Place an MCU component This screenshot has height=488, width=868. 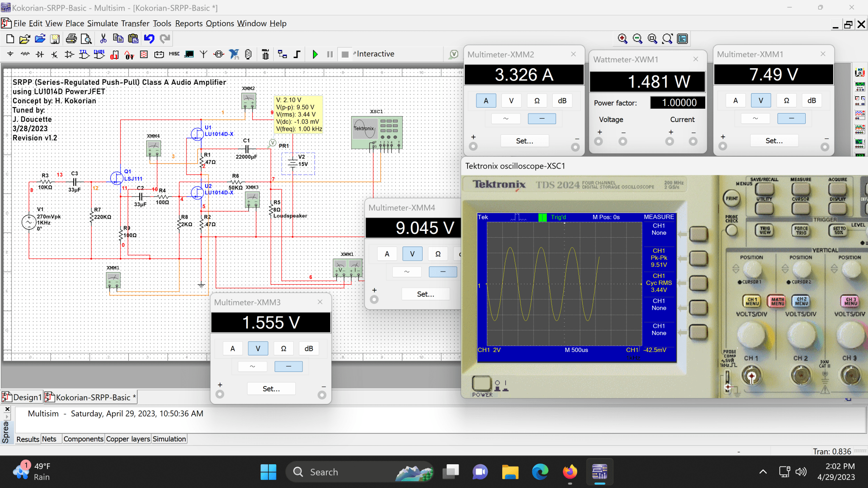[x=265, y=54]
